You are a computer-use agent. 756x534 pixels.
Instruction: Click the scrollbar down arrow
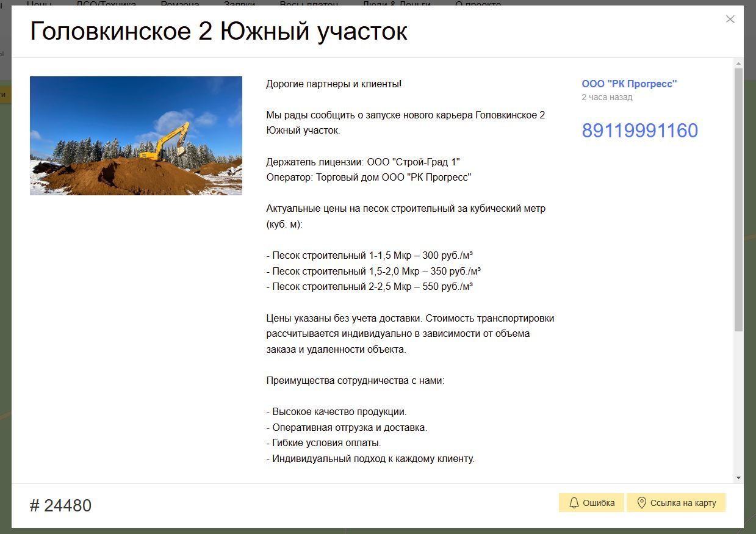click(738, 477)
